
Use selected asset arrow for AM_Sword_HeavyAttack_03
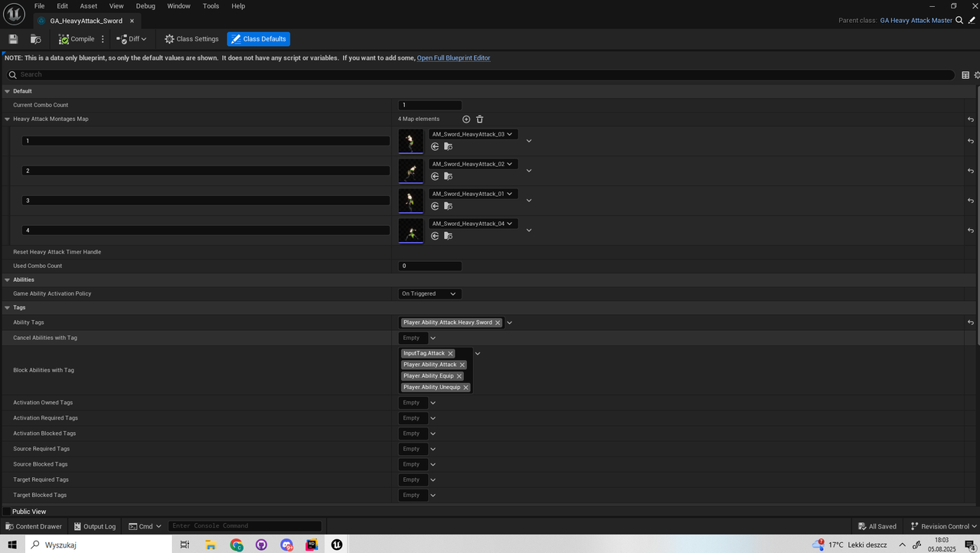coord(436,146)
